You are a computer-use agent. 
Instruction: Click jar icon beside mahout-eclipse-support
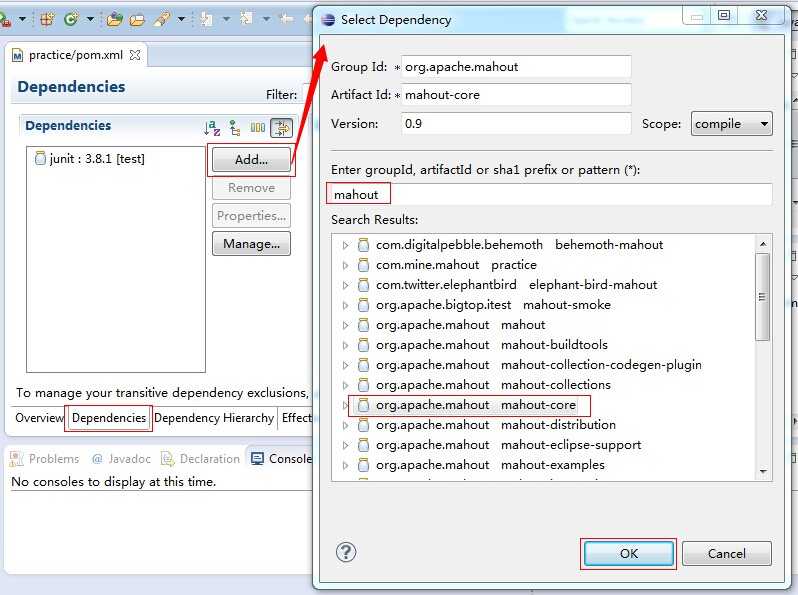363,445
